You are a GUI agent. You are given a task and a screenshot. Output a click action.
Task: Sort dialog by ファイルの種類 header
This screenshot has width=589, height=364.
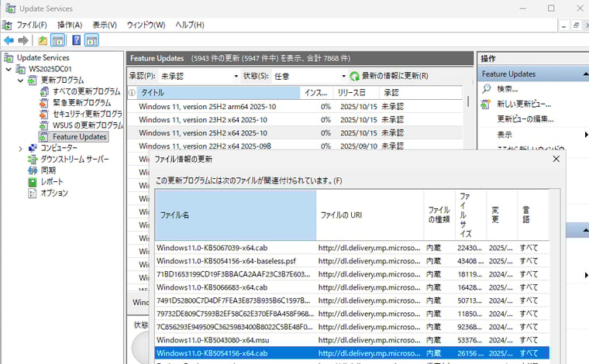[x=439, y=215]
